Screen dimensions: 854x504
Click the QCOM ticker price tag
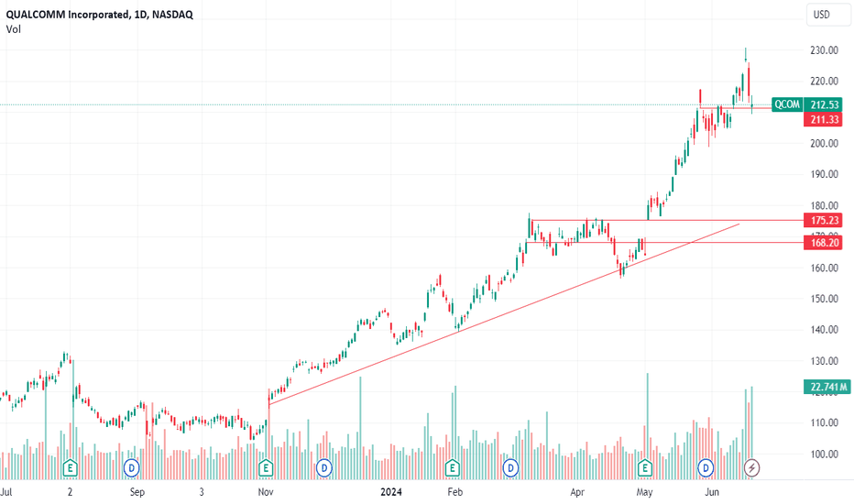(x=787, y=104)
